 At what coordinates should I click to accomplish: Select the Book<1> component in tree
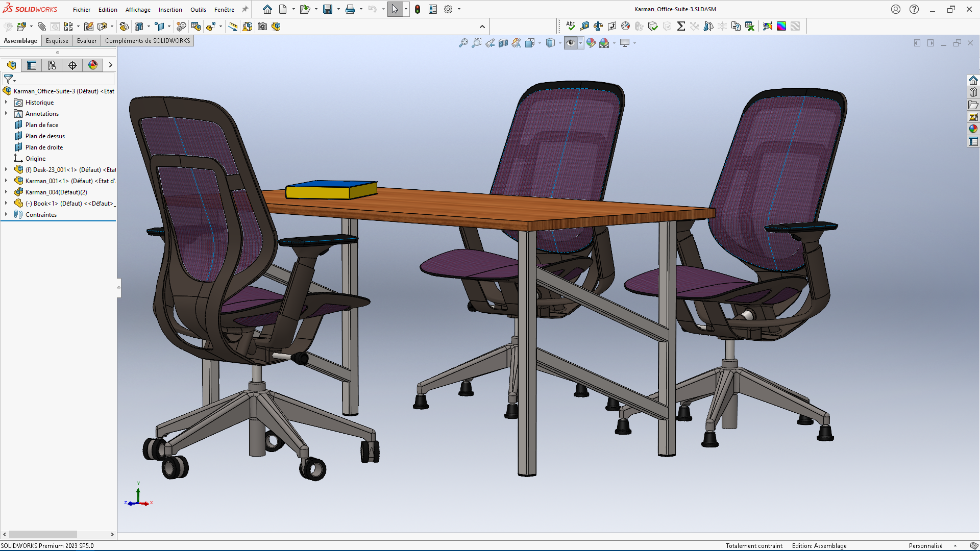click(x=64, y=203)
